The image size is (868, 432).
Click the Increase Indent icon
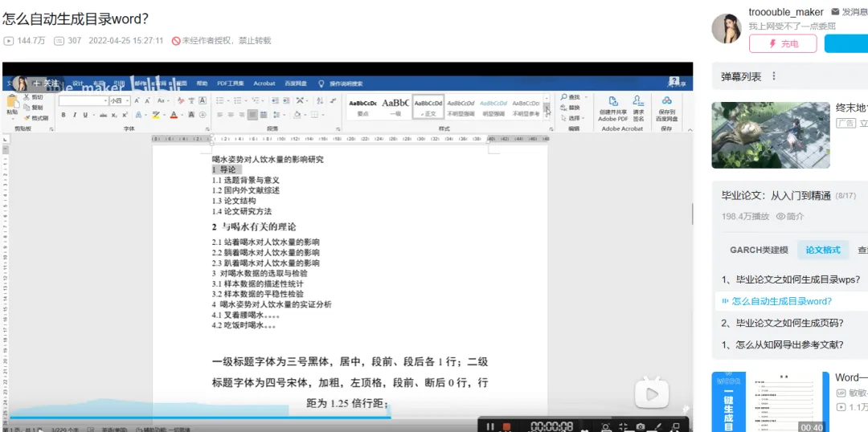(x=286, y=100)
